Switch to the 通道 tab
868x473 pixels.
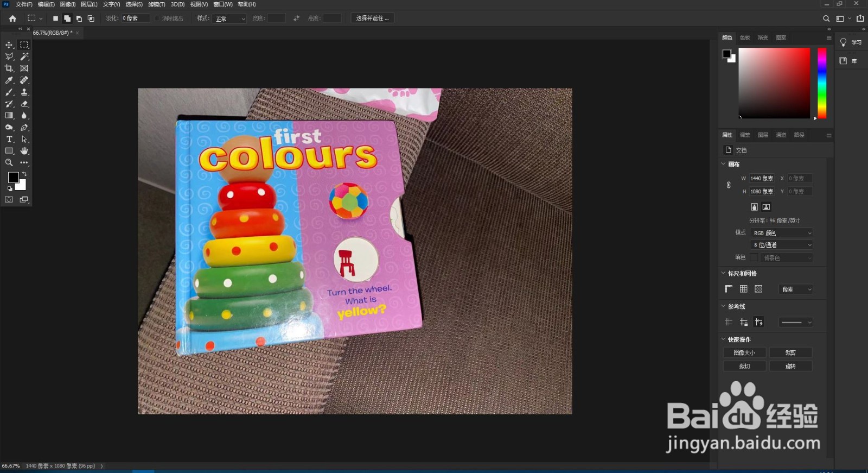click(x=781, y=135)
